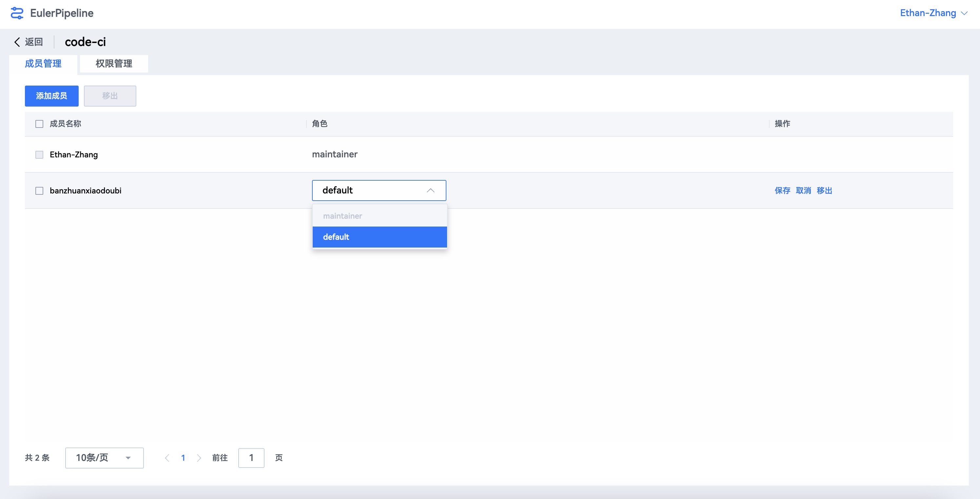
Task: Click the 添加成员 button
Action: tap(52, 96)
